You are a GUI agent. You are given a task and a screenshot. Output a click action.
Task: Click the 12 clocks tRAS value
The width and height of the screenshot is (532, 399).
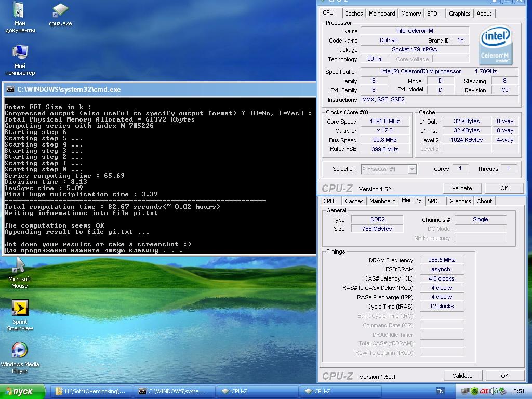[x=442, y=306]
